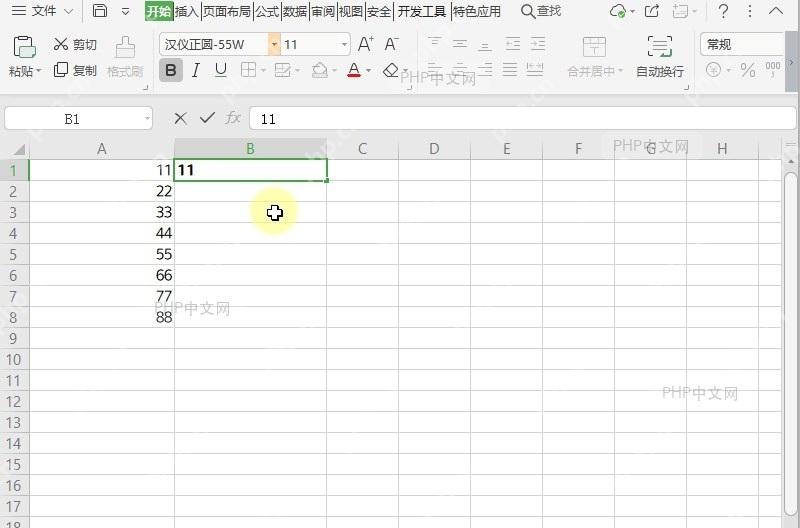The height and width of the screenshot is (528, 800).
Task: Click the borders icon
Action: (x=248, y=70)
